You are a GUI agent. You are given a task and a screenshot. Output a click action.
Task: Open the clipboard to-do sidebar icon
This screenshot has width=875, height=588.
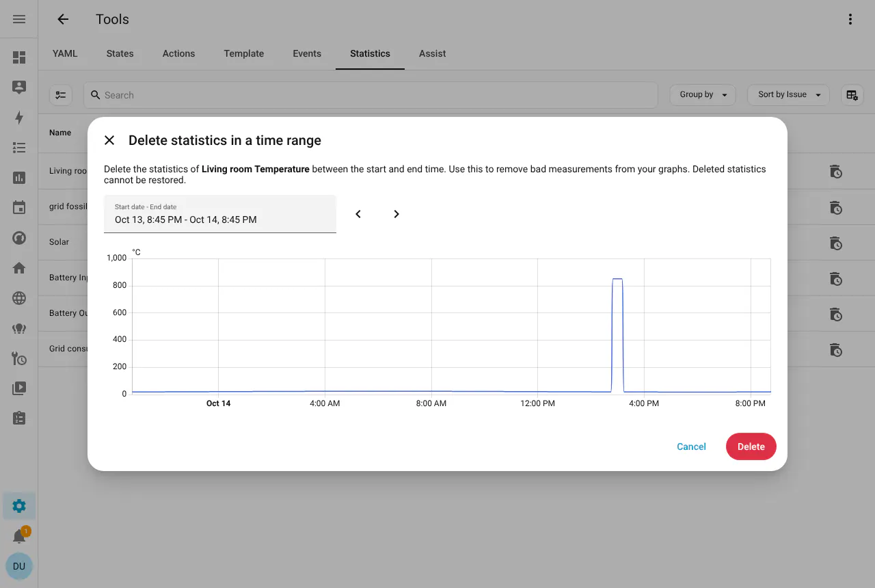(x=19, y=418)
